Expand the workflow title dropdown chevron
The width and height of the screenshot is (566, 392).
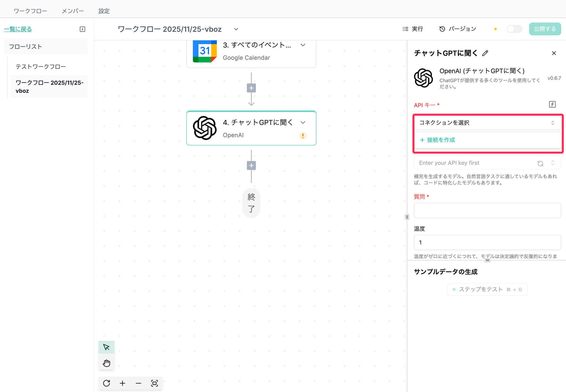point(236,29)
